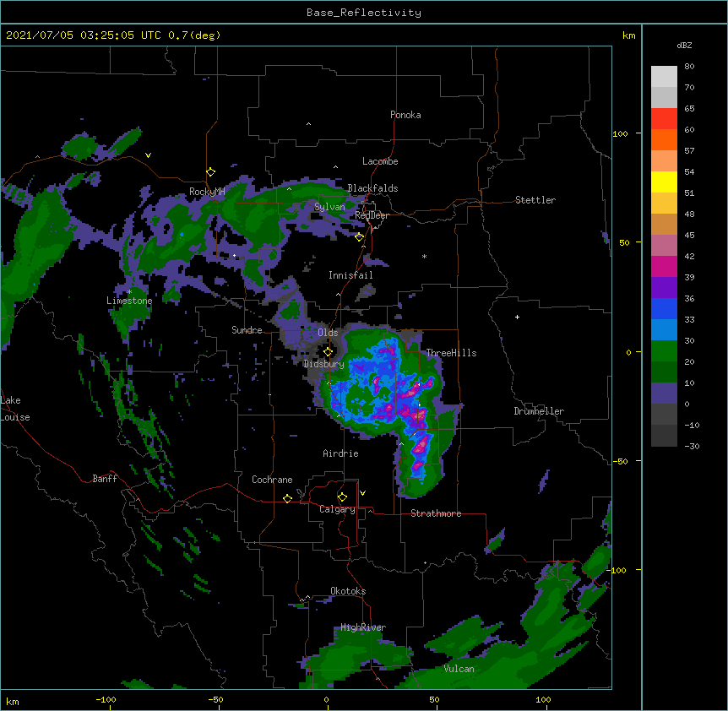
Task: Click the white asterisk above Limestone label
Action: pos(129,292)
